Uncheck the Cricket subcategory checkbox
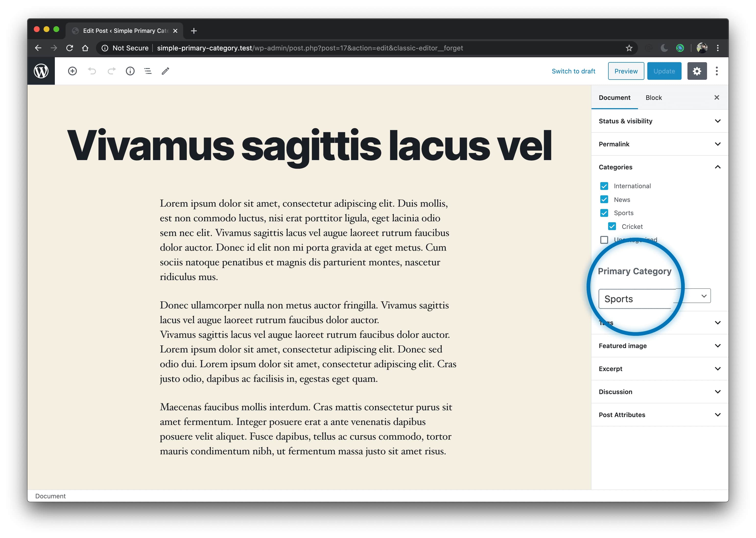Viewport: 756px width, 538px height. (612, 226)
